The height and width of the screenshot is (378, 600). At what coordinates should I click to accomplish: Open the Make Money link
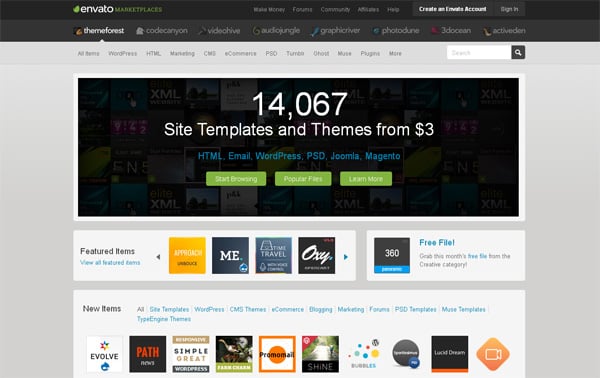pyautogui.click(x=269, y=10)
